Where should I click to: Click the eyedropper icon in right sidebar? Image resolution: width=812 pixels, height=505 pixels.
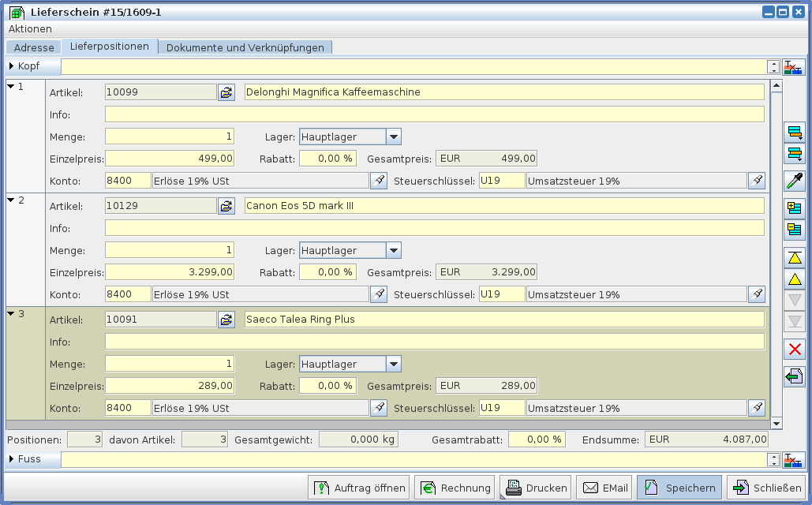[795, 180]
